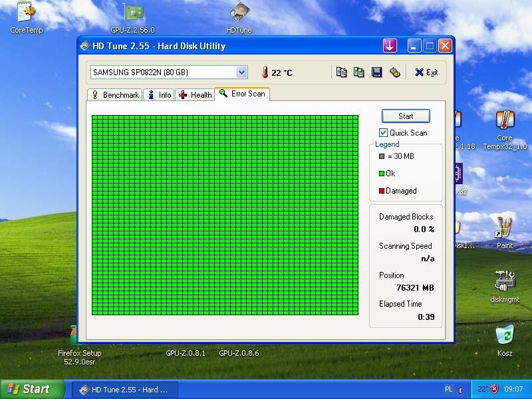
Task: Open CoreTemp desktop shortcut
Action: click(x=26, y=17)
